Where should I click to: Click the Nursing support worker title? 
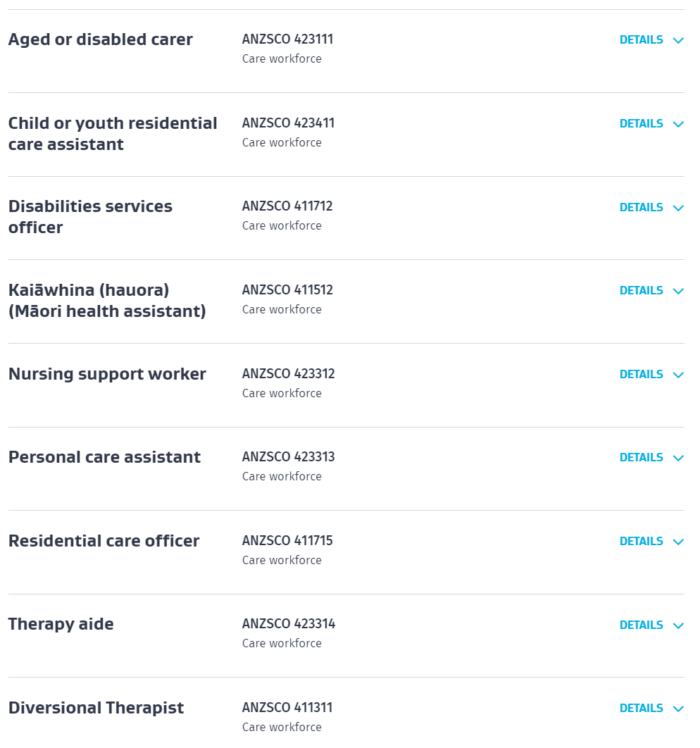(107, 374)
